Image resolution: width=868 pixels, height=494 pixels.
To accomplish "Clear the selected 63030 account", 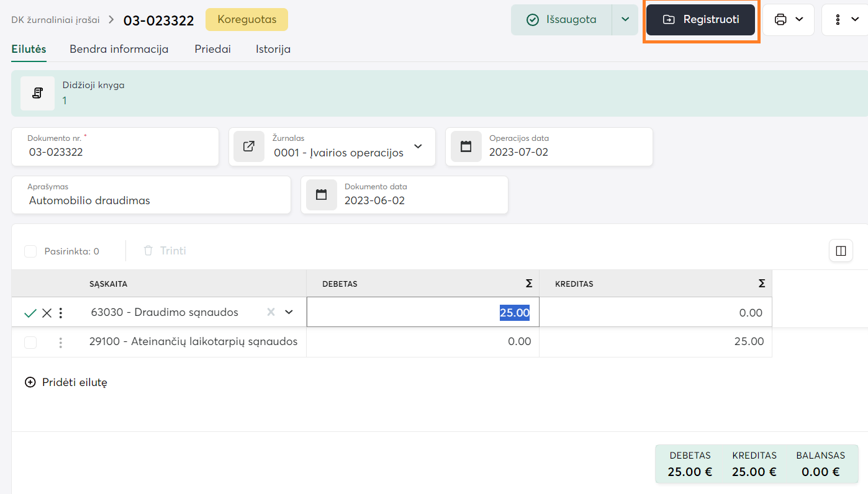I will coord(271,312).
